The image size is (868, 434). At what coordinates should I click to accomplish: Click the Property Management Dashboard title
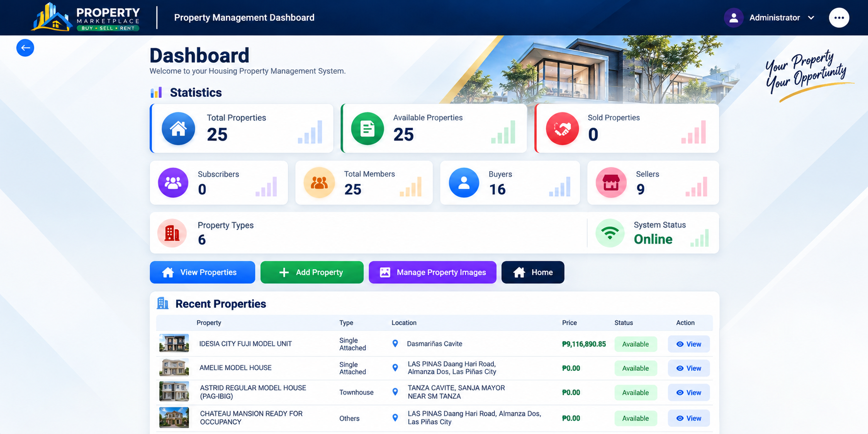click(244, 18)
